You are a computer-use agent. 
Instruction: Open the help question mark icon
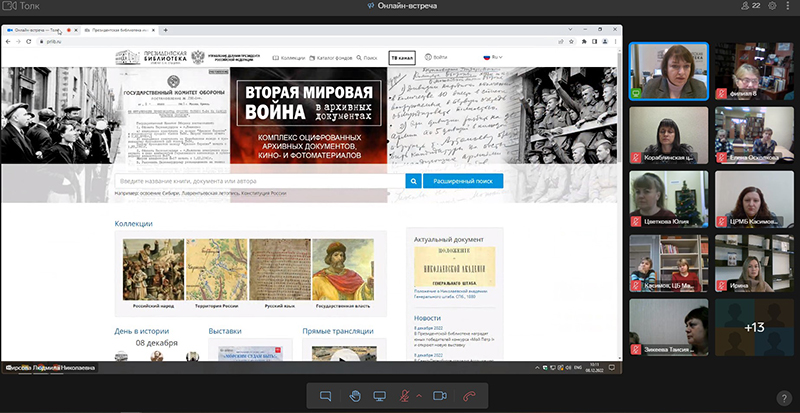pyautogui.click(x=785, y=397)
